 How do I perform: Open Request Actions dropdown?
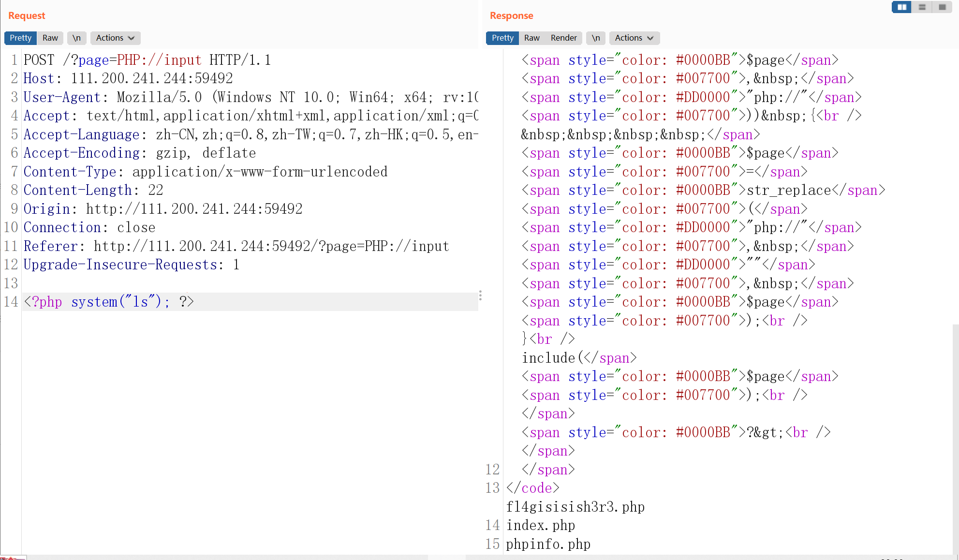click(115, 38)
